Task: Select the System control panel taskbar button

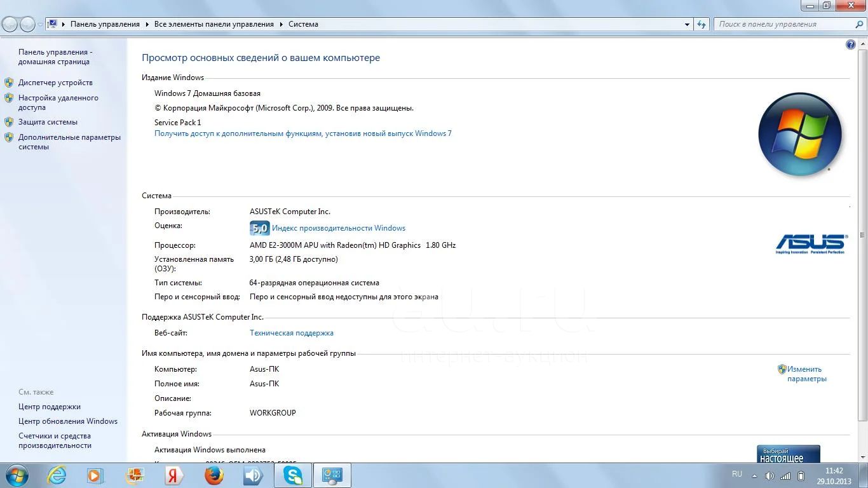Action: pos(332,475)
